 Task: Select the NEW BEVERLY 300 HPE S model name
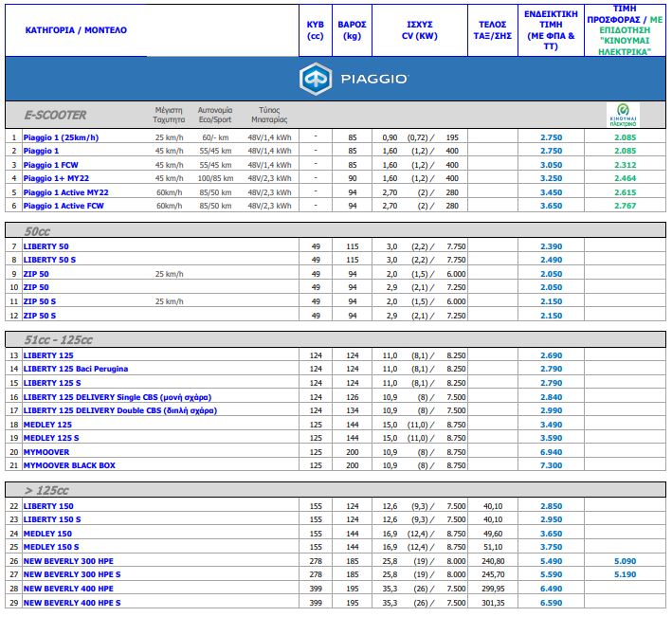click(x=72, y=574)
